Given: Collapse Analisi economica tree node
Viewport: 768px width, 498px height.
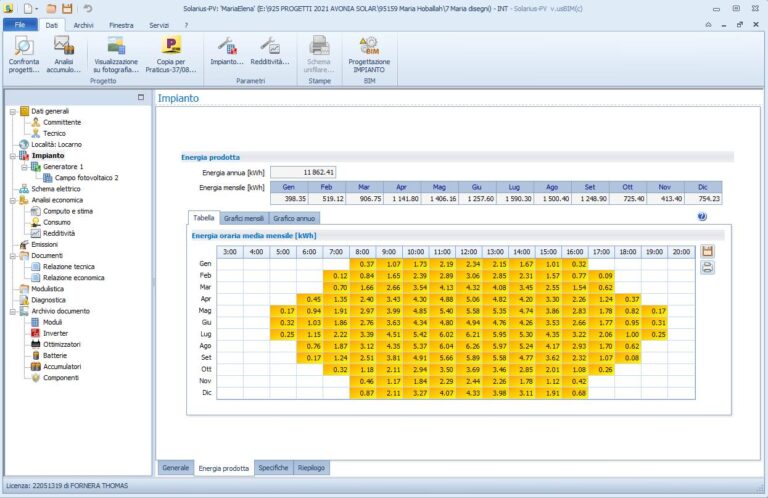Looking at the screenshot, I should tap(13, 200).
